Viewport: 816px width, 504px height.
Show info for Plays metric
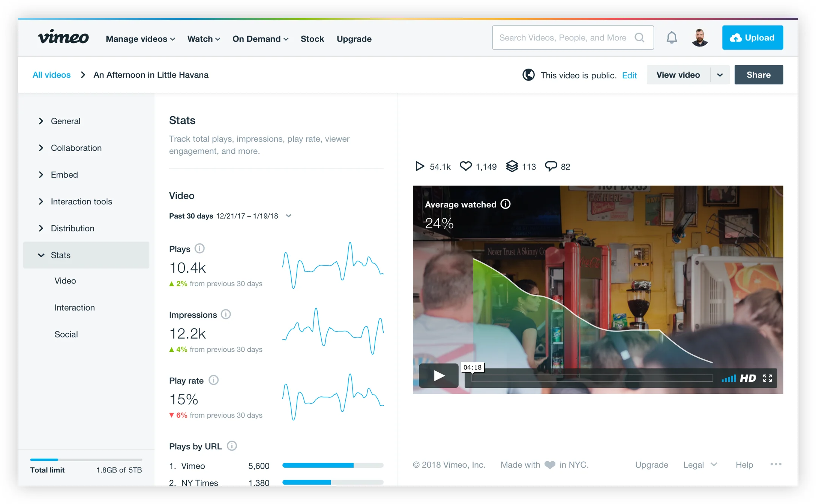point(200,249)
